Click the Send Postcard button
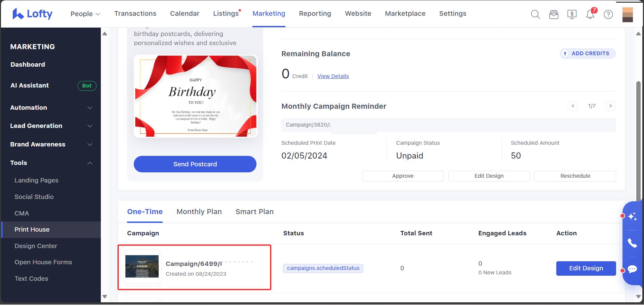Screen dimensions: 644x305 [195, 164]
